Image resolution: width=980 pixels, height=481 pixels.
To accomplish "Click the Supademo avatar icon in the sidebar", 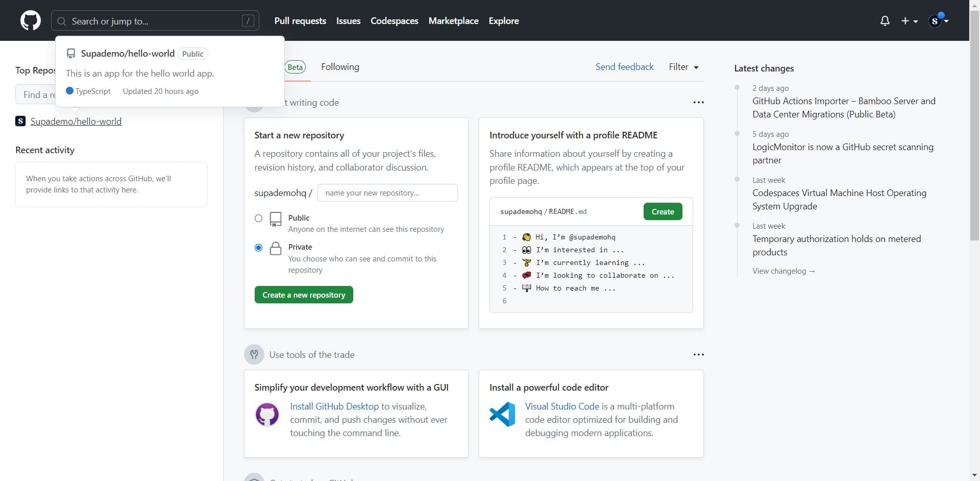I will click(x=20, y=121).
